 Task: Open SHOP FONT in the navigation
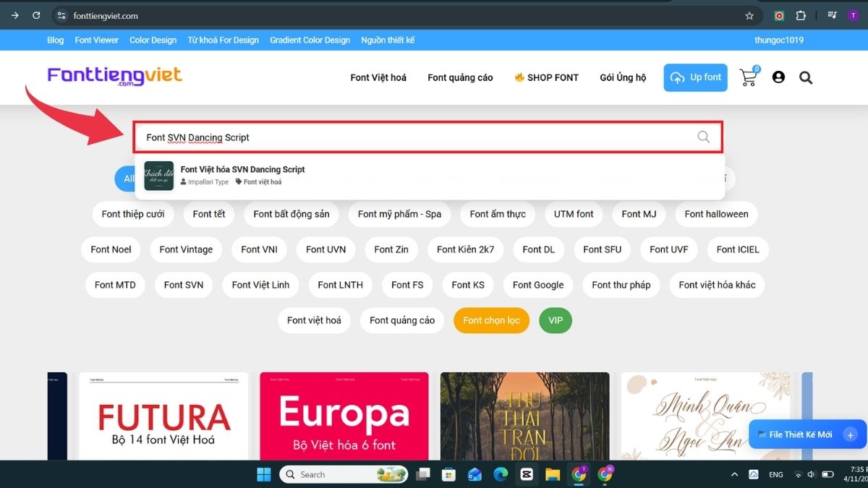click(547, 77)
